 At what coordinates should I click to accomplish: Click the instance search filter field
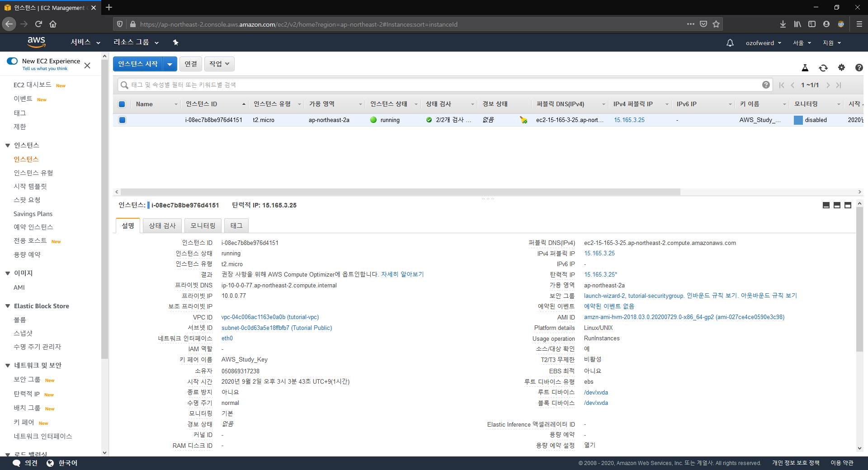(x=445, y=85)
